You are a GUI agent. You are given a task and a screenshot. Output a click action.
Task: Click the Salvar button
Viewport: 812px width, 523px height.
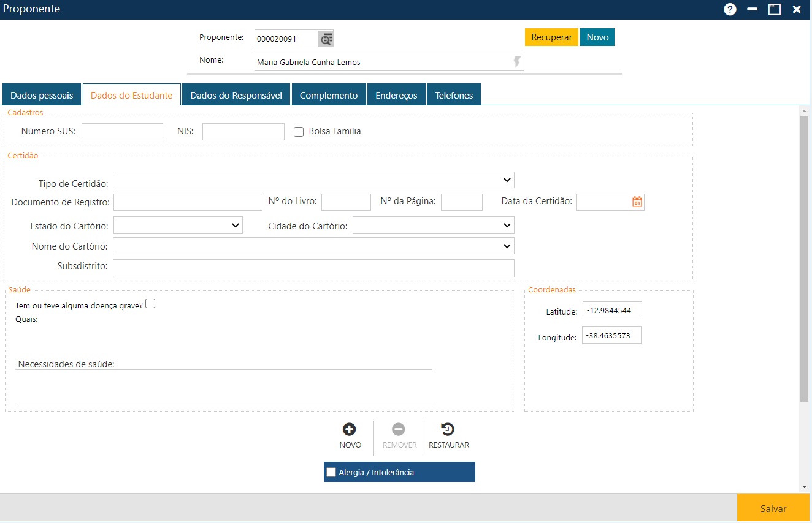(773, 508)
